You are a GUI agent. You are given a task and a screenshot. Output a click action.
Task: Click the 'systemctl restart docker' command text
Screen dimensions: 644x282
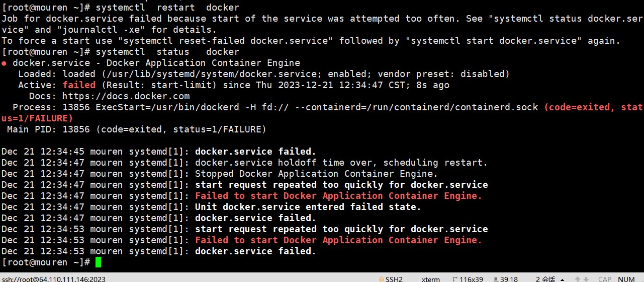click(x=167, y=8)
